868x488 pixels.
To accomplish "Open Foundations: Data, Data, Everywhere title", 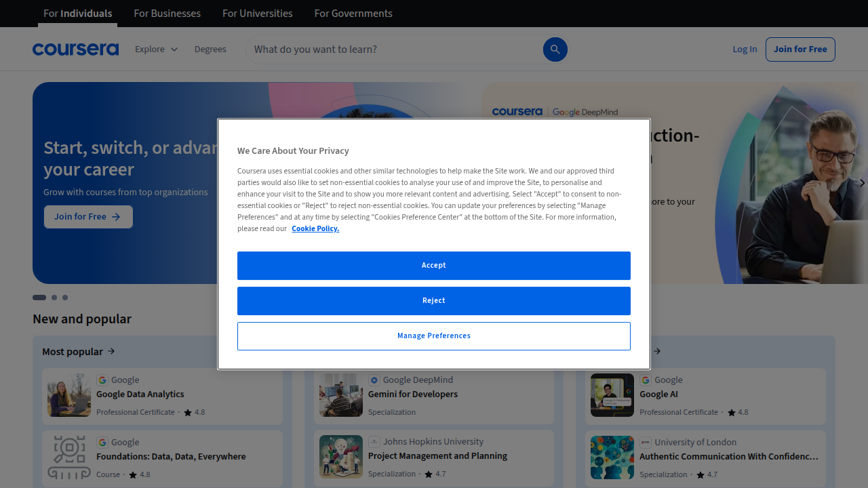I will point(171,457).
